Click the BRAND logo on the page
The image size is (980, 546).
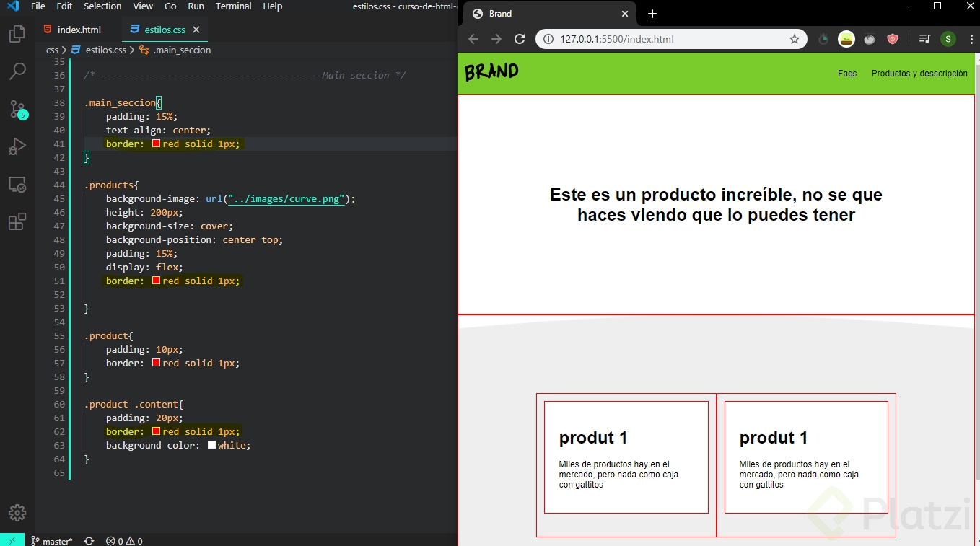(x=491, y=72)
